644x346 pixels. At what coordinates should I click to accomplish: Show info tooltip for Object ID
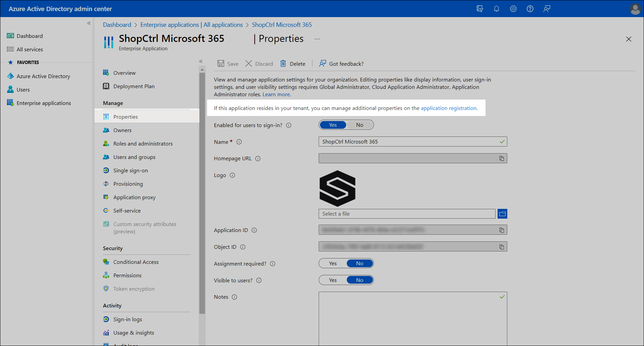(x=243, y=247)
